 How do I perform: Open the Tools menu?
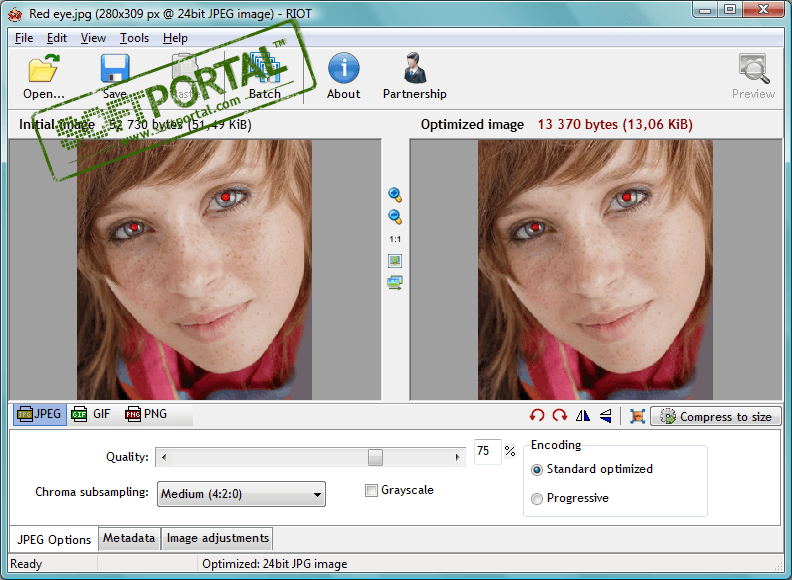click(x=134, y=38)
